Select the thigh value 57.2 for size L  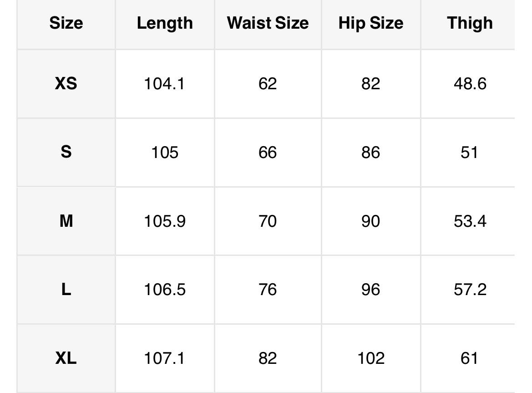(470, 290)
